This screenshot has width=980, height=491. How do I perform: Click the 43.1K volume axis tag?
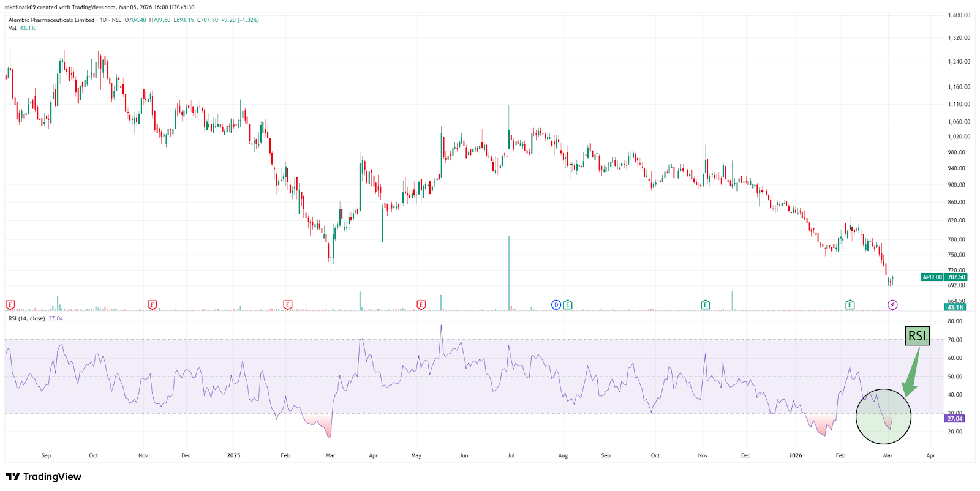(955, 307)
